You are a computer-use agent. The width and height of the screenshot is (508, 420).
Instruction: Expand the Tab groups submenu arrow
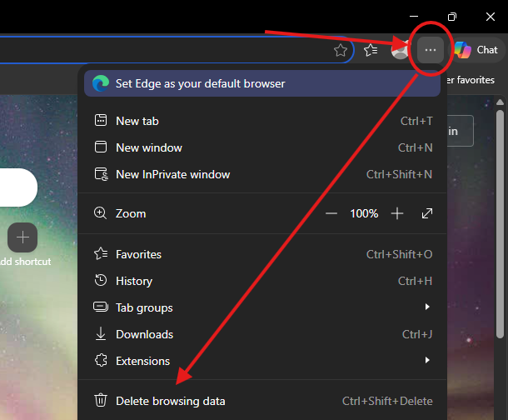click(x=427, y=307)
